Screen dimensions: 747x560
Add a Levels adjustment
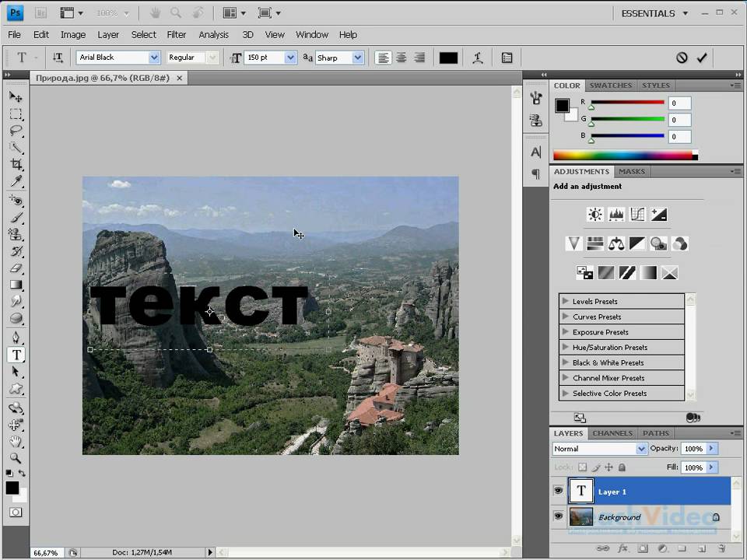pos(616,215)
